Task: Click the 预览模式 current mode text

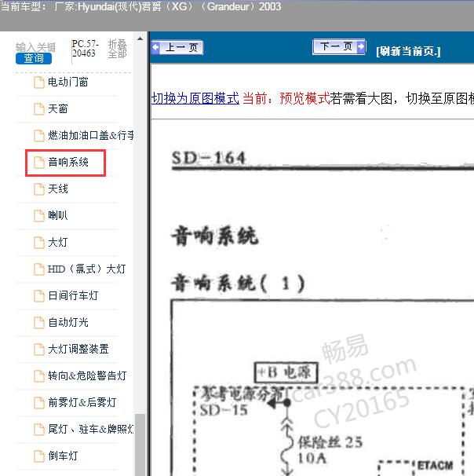Action: 304,98
